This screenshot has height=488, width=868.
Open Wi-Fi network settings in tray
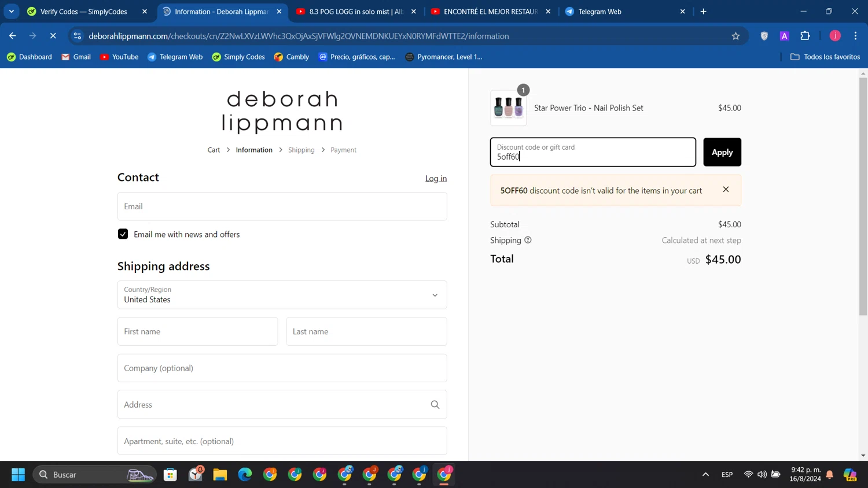point(748,475)
